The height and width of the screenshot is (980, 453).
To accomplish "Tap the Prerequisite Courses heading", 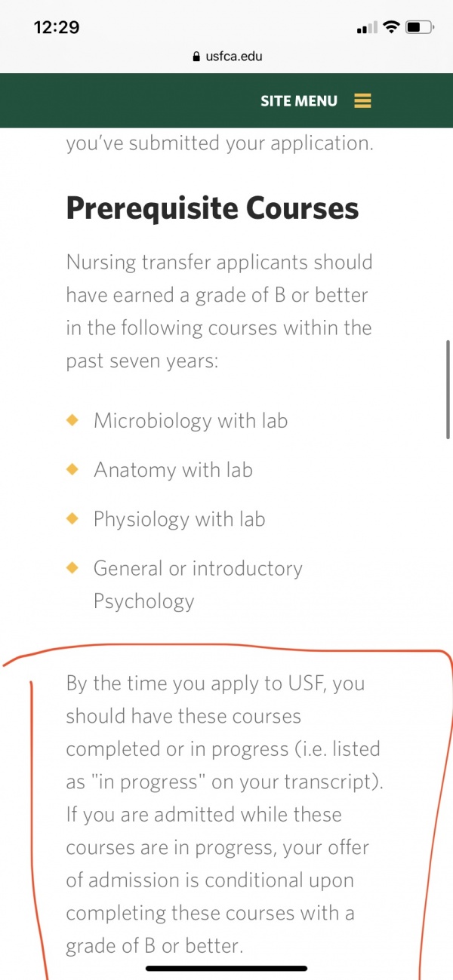I will (212, 207).
